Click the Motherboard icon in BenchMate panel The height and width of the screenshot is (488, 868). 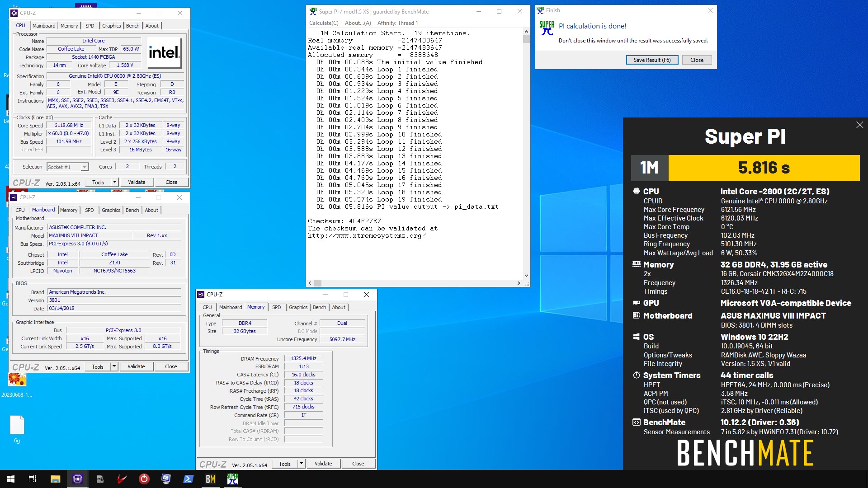coord(636,315)
